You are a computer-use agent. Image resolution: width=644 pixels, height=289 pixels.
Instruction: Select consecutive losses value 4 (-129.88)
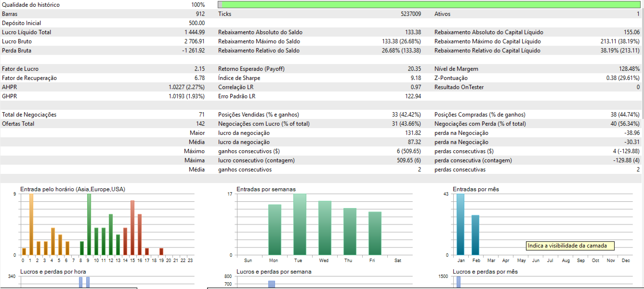(626, 151)
